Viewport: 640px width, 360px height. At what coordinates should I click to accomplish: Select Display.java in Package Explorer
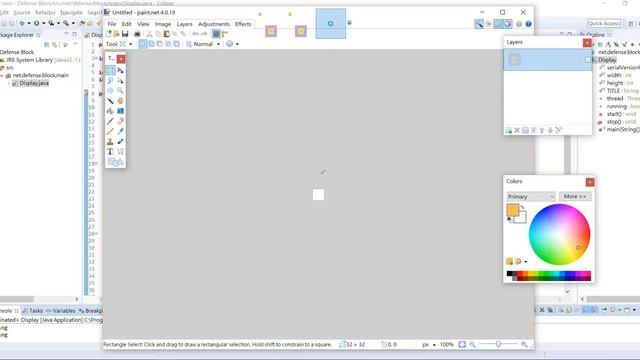[34, 83]
